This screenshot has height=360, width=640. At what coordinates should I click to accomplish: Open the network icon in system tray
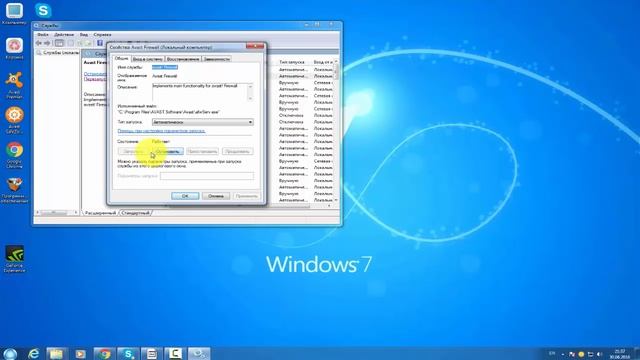[x=590, y=354]
